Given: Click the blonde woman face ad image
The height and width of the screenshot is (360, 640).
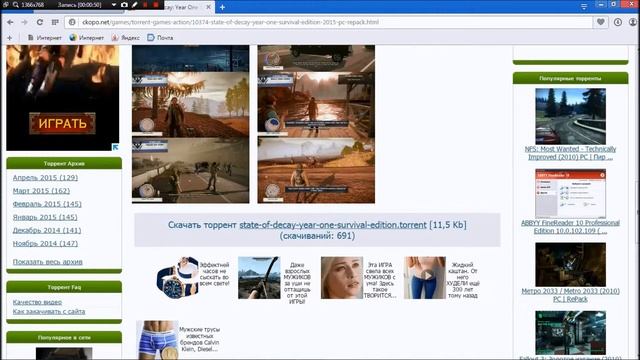Looking at the screenshot, I should coord(342,278).
